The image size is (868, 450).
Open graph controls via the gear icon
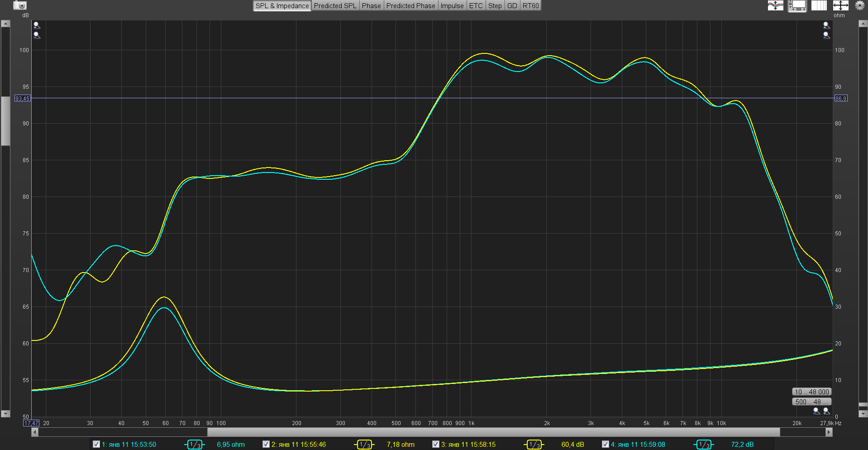pyautogui.click(x=859, y=5)
